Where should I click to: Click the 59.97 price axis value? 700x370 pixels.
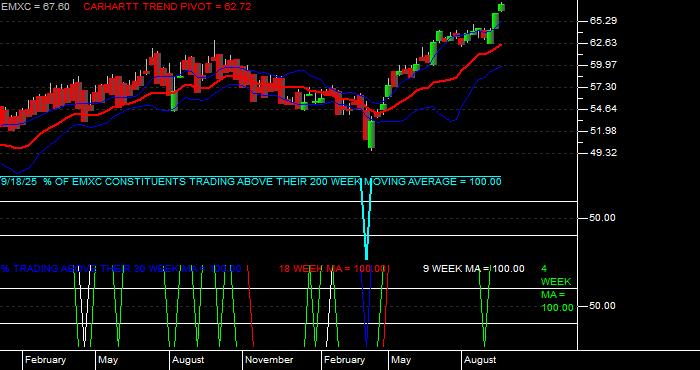(x=603, y=65)
